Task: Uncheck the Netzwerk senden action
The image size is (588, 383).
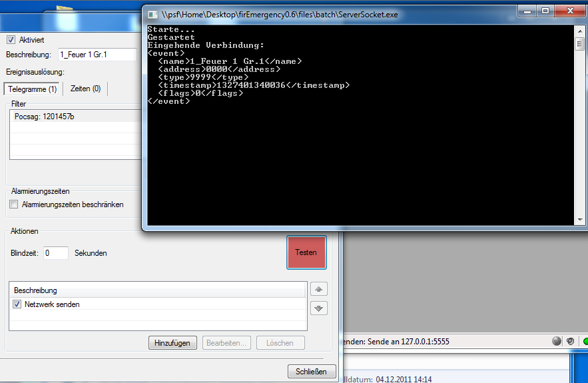Action: 17,304
